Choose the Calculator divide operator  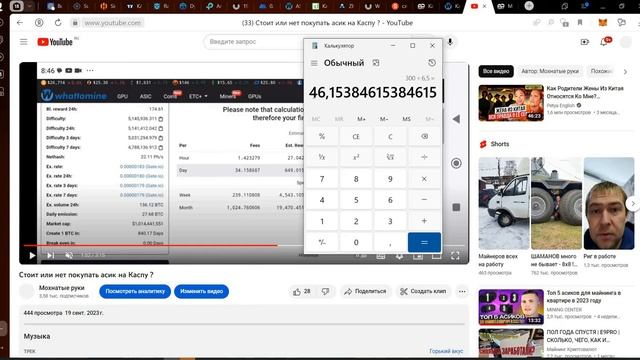[424, 157]
